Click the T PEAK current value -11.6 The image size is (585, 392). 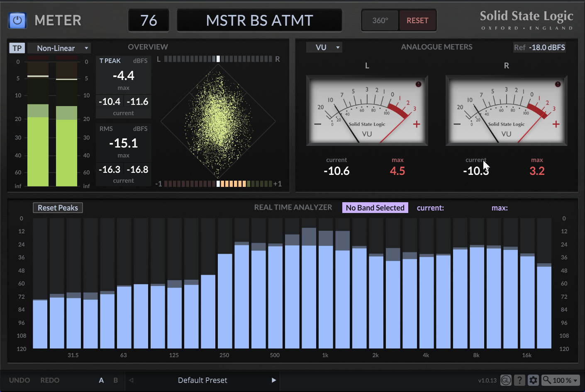137,102
